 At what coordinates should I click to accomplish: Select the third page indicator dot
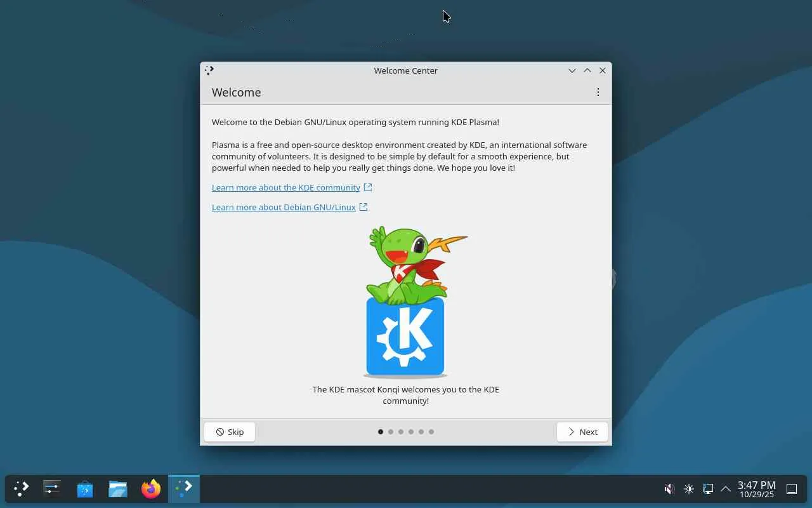click(x=401, y=432)
